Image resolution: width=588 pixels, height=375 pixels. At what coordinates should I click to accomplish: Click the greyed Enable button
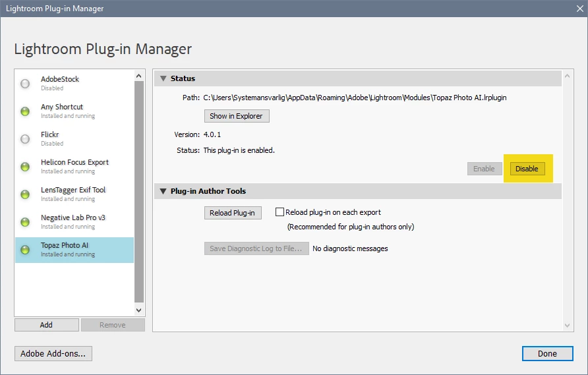[x=485, y=169]
